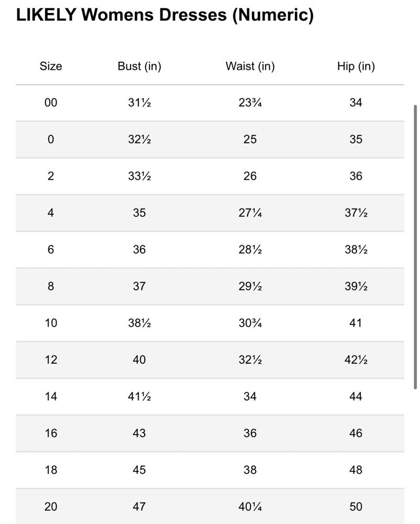Image resolution: width=420 pixels, height=524 pixels.
Task: Click the 23¾ waist value for size 00
Action: pos(250,103)
